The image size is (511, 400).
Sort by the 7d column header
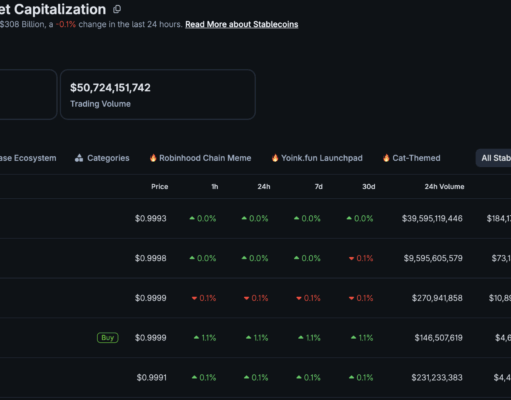319,187
